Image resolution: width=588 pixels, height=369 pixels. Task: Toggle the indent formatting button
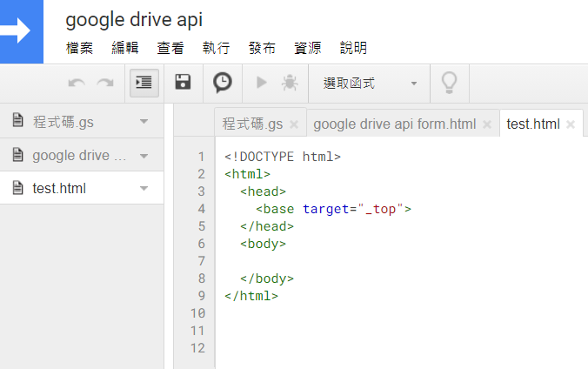click(144, 83)
